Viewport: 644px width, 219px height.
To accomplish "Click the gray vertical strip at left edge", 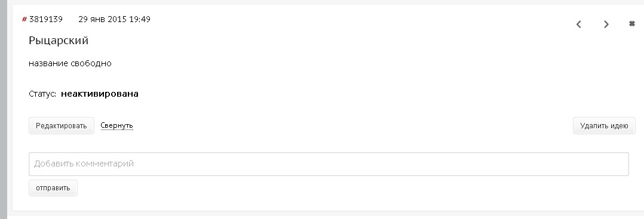I will click(4, 110).
